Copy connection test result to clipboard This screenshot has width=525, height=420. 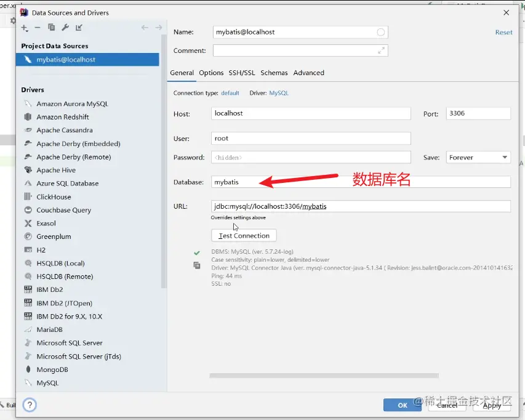(x=197, y=265)
